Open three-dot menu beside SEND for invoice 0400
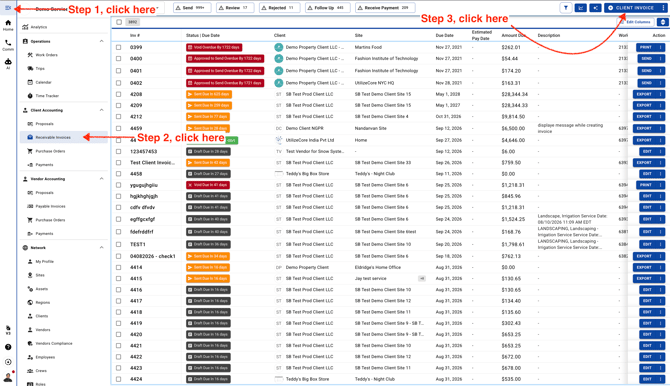Image resolution: width=670 pixels, height=386 pixels. (661, 59)
